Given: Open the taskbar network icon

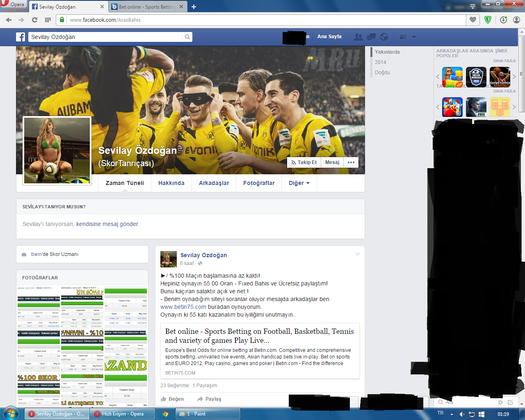Looking at the screenshot, I should [x=472, y=414].
